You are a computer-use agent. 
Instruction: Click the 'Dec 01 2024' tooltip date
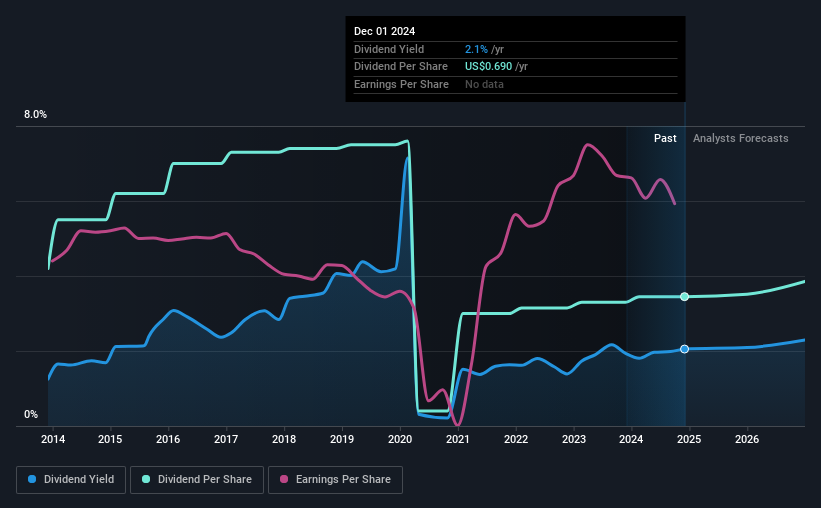[384, 31]
